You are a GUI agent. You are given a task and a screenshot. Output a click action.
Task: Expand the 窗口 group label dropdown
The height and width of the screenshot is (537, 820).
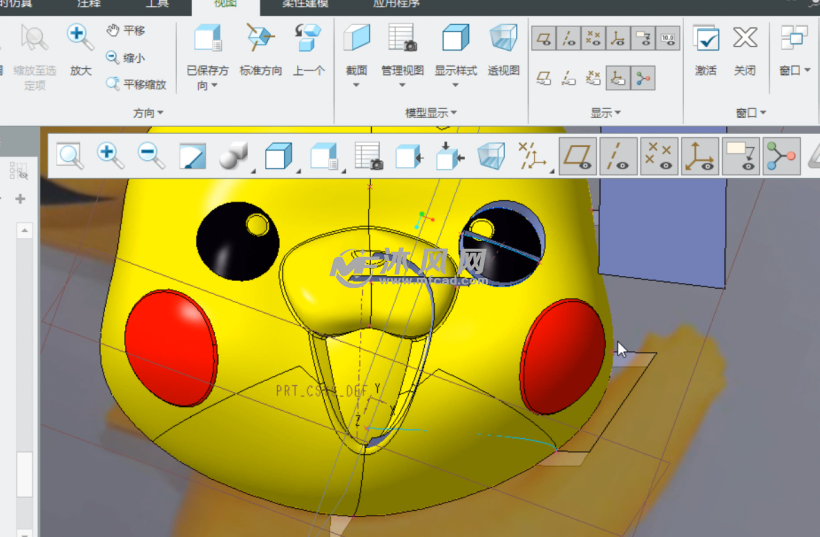click(x=750, y=113)
